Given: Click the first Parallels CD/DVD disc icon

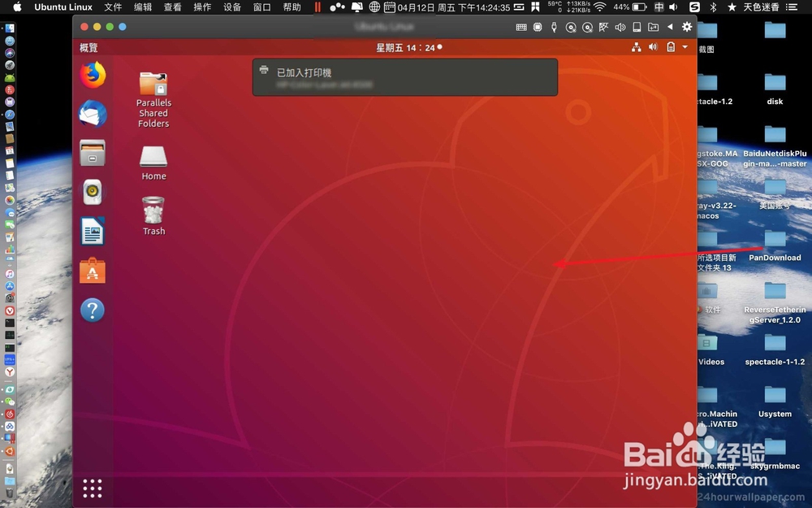Looking at the screenshot, I should click(571, 28).
